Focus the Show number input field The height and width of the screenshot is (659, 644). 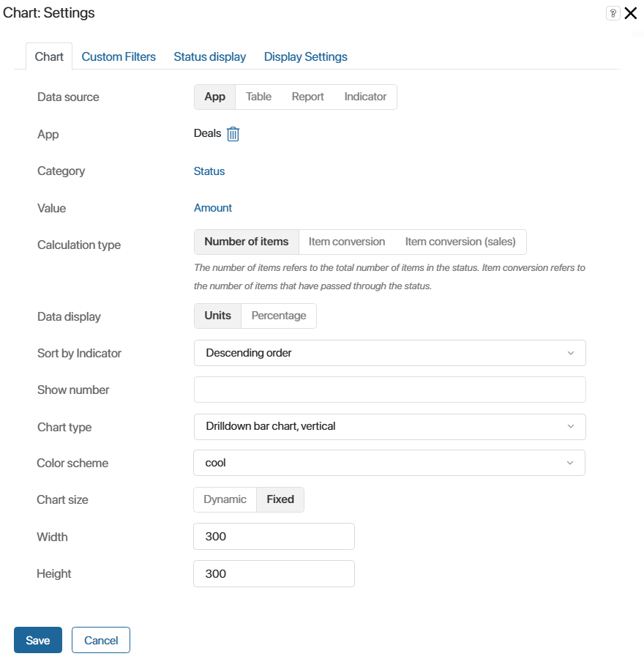point(389,390)
